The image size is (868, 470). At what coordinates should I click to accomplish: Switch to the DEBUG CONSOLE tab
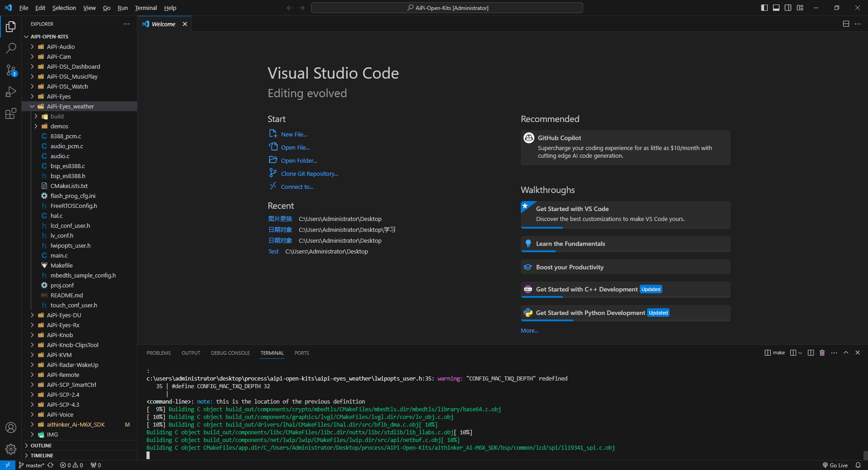pyautogui.click(x=230, y=353)
